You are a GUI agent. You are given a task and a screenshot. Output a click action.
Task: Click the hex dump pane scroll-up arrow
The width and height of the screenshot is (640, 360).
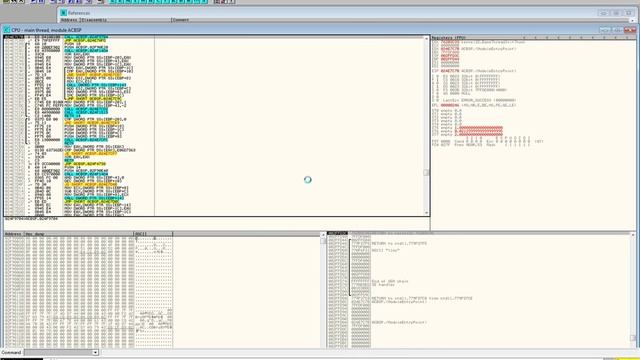click(323, 235)
